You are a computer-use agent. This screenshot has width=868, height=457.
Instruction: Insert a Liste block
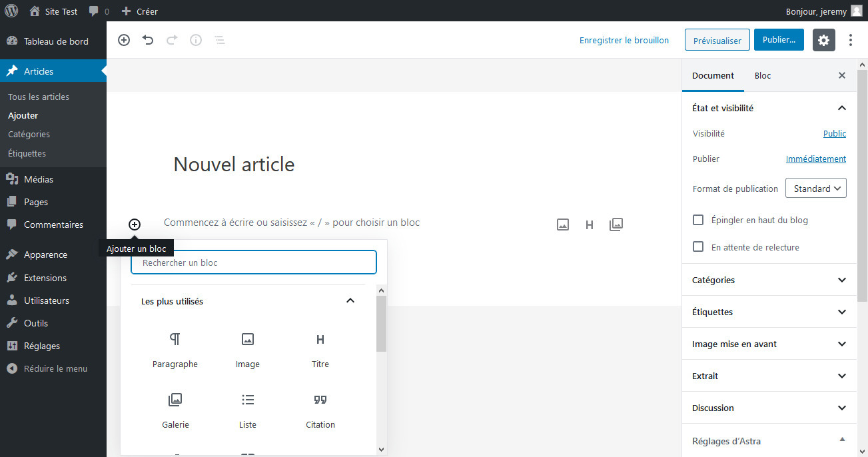pyautogui.click(x=248, y=411)
